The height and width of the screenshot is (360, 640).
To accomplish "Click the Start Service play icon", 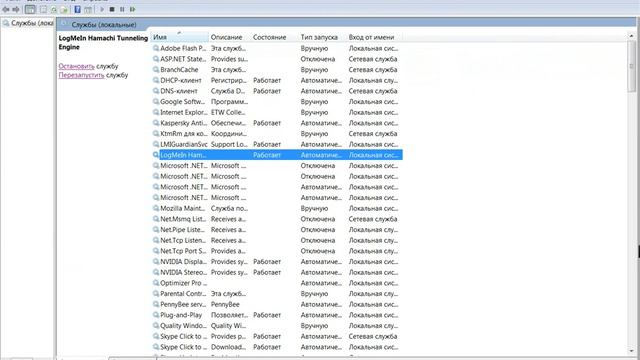I will click(102, 9).
